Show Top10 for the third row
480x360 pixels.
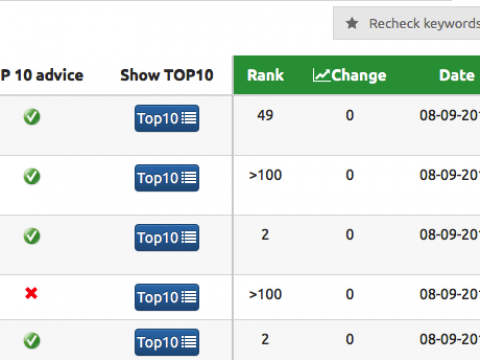pyautogui.click(x=167, y=238)
